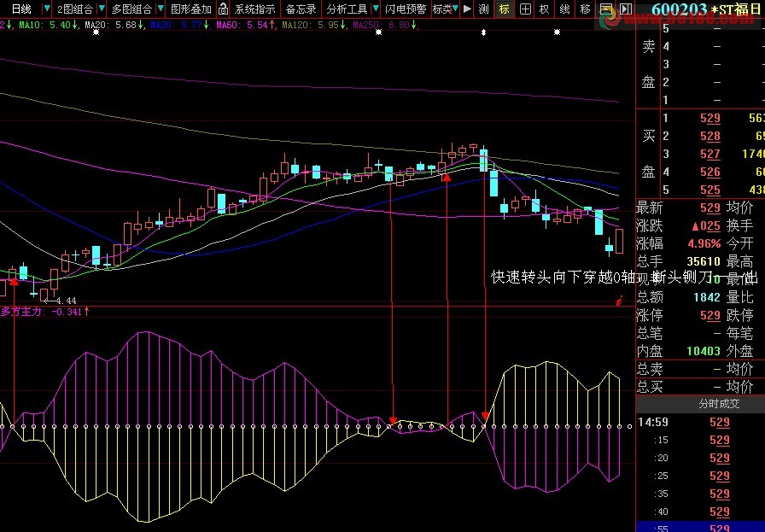Click the 涨幅 value 4.96%
765x532 pixels.
point(704,243)
